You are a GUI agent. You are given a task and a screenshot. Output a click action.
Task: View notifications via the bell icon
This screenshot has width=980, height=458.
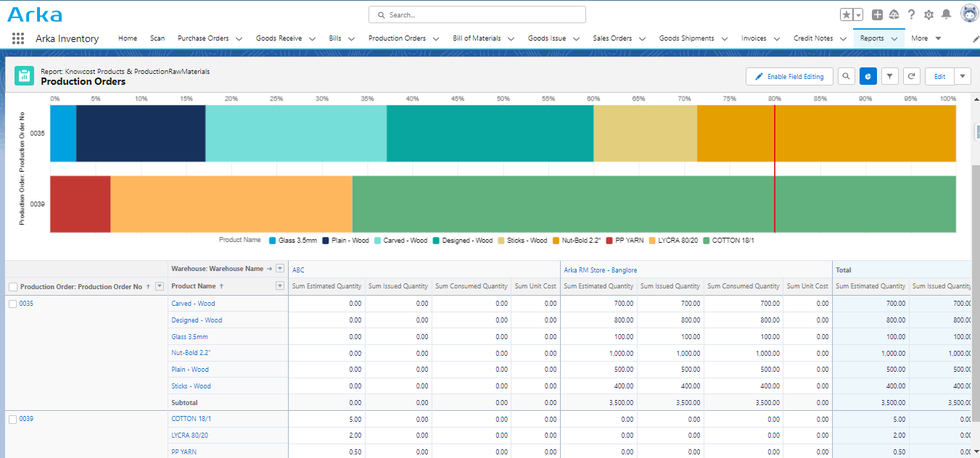[947, 14]
